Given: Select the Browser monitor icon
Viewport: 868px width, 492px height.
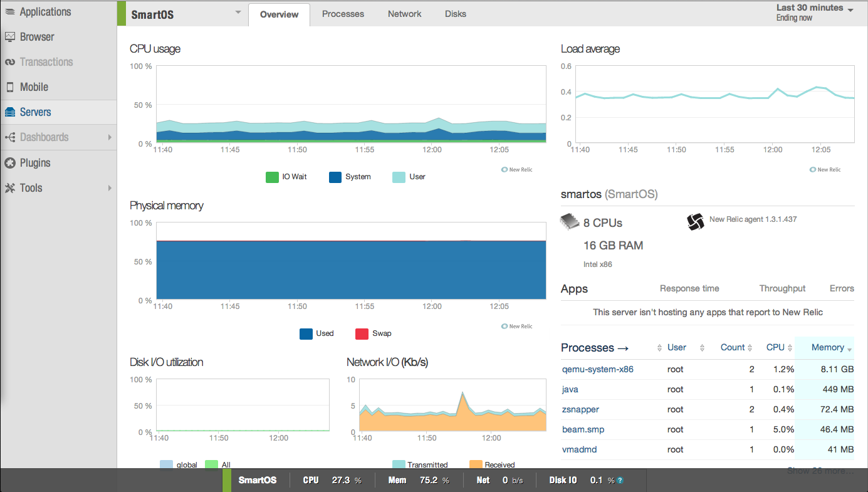Looking at the screenshot, I should coord(10,37).
